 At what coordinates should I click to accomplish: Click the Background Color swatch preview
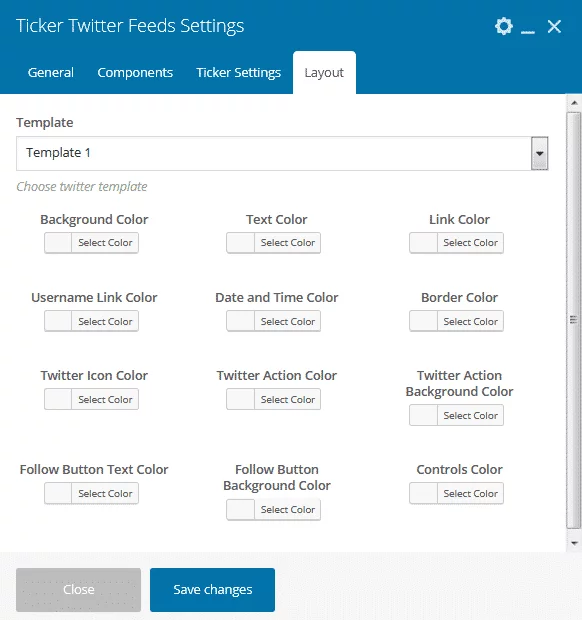click(x=58, y=243)
